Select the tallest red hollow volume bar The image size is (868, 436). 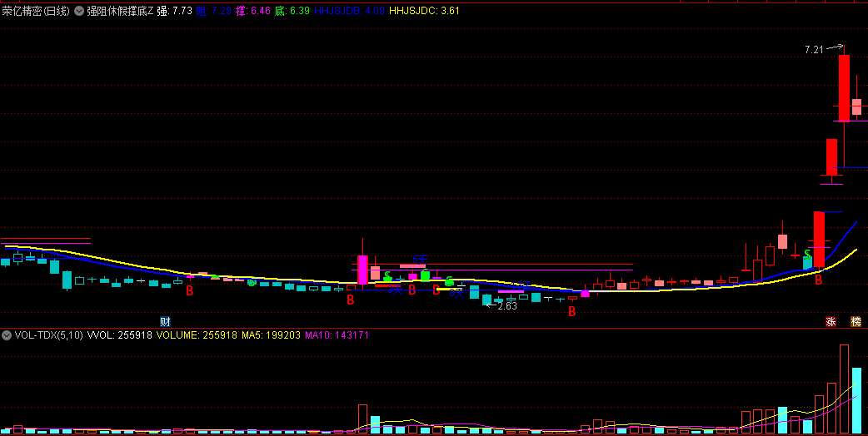point(844,389)
